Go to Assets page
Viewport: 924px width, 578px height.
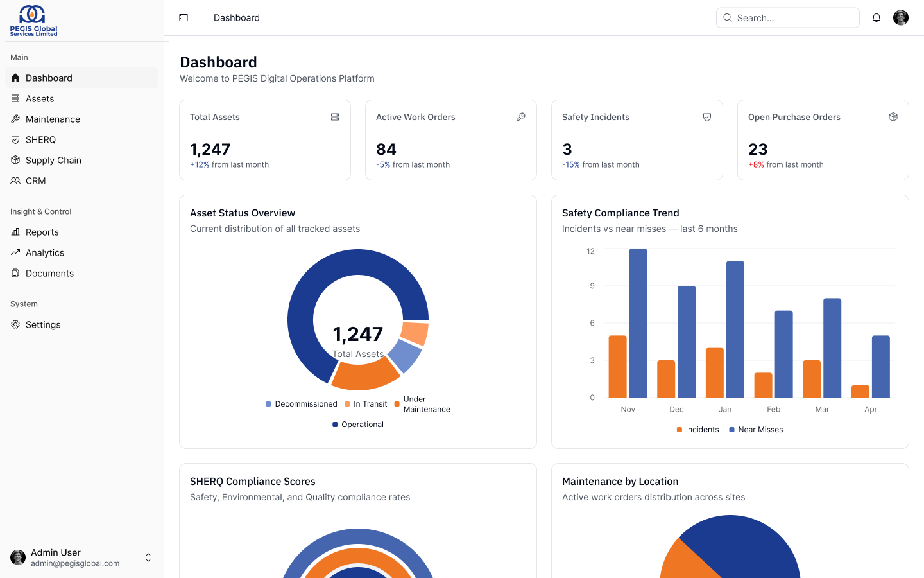point(81,98)
